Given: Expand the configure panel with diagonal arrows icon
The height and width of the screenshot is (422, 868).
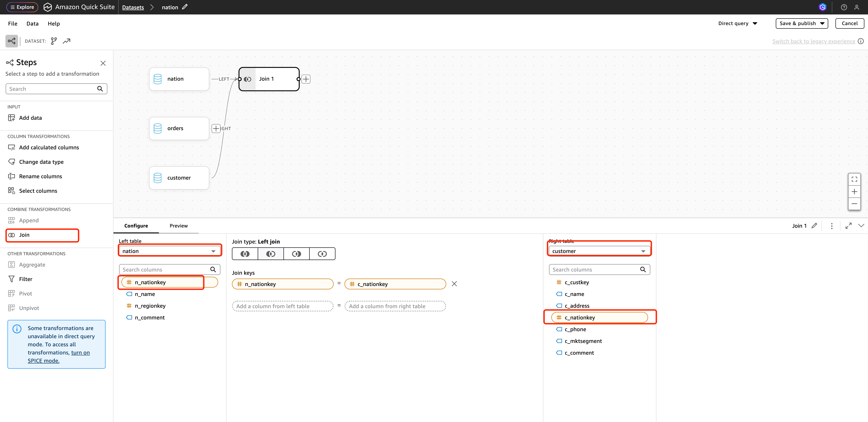Looking at the screenshot, I should click(849, 226).
